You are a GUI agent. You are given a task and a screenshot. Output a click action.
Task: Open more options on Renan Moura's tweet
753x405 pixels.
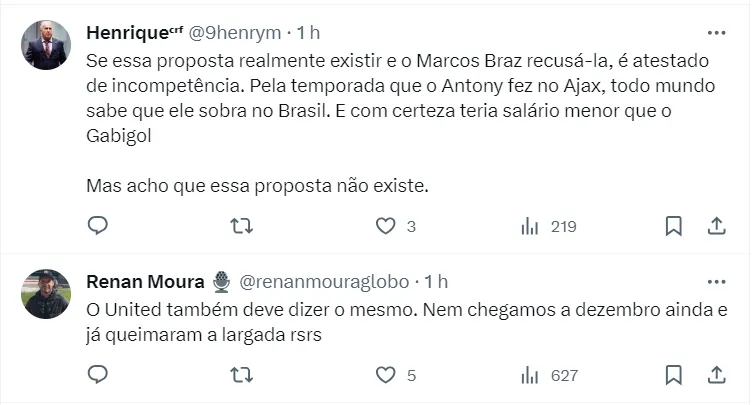coord(716,281)
